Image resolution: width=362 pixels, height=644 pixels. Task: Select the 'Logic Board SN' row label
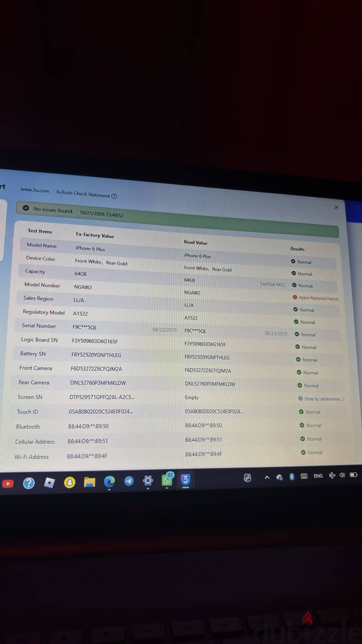(39, 340)
